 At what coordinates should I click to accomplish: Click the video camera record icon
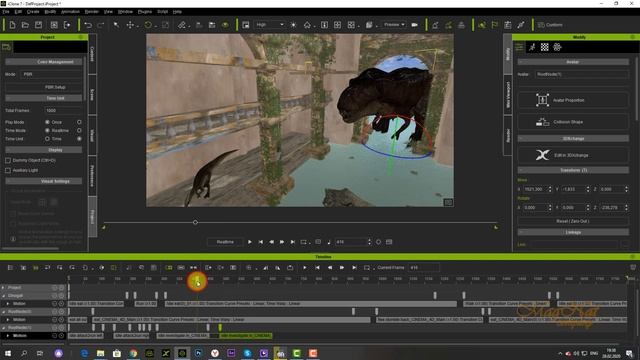tap(415, 25)
